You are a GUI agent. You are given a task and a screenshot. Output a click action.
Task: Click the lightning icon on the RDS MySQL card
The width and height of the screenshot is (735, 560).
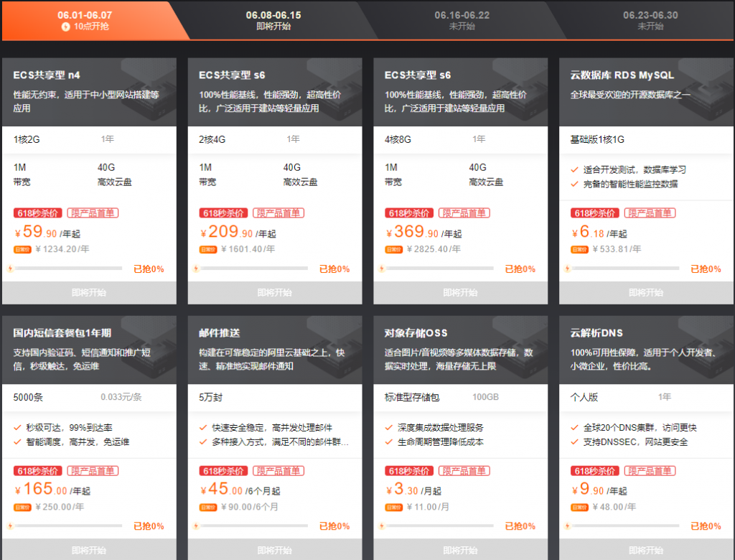tap(567, 269)
